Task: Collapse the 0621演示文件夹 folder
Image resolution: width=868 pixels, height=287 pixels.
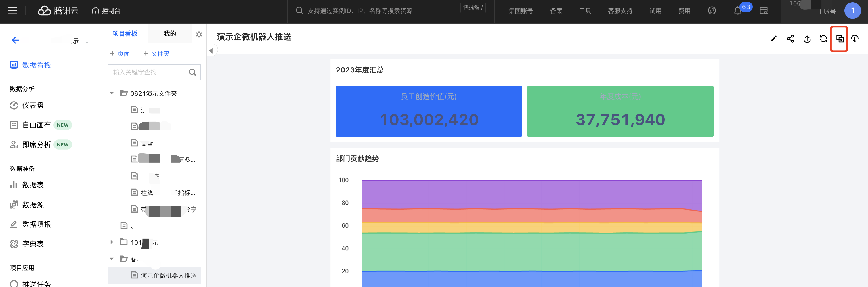Action: (112, 93)
